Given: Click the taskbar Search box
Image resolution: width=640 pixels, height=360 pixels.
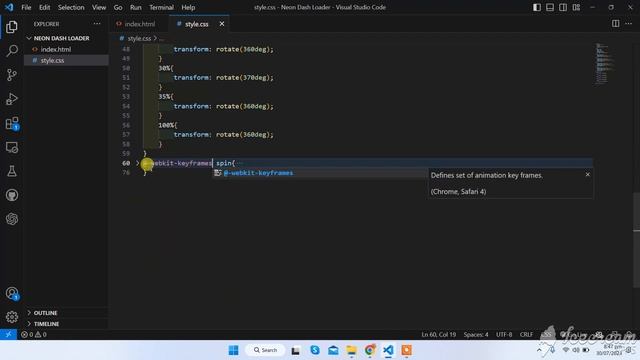Looking at the screenshot, I should click(x=265, y=350).
